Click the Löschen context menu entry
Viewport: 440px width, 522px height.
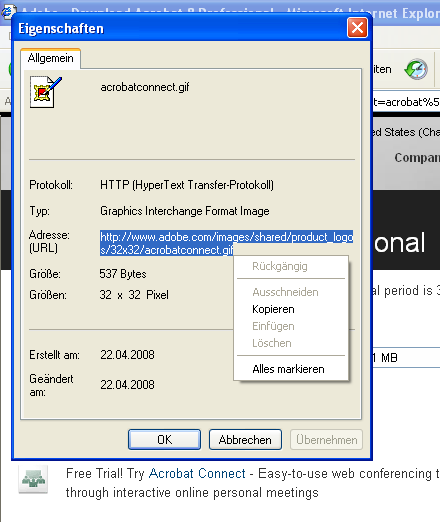272,343
